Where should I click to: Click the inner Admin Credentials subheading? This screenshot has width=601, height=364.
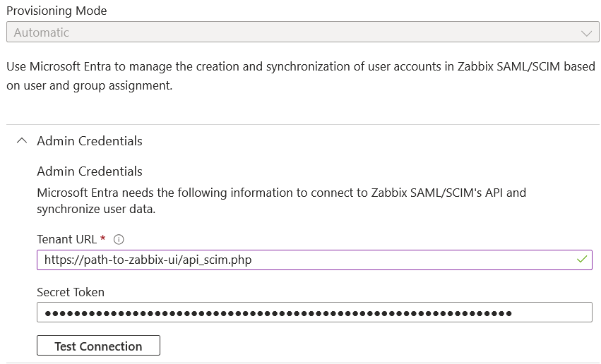(x=90, y=171)
